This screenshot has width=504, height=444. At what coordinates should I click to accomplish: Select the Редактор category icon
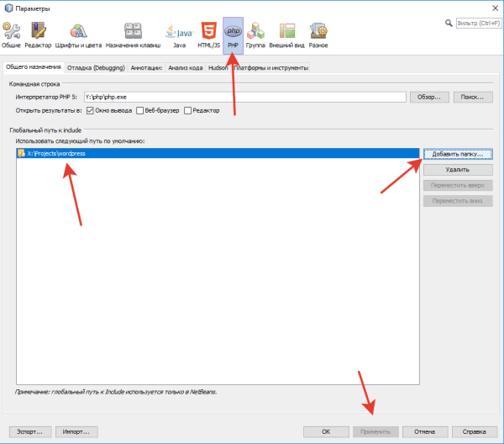[x=38, y=35]
